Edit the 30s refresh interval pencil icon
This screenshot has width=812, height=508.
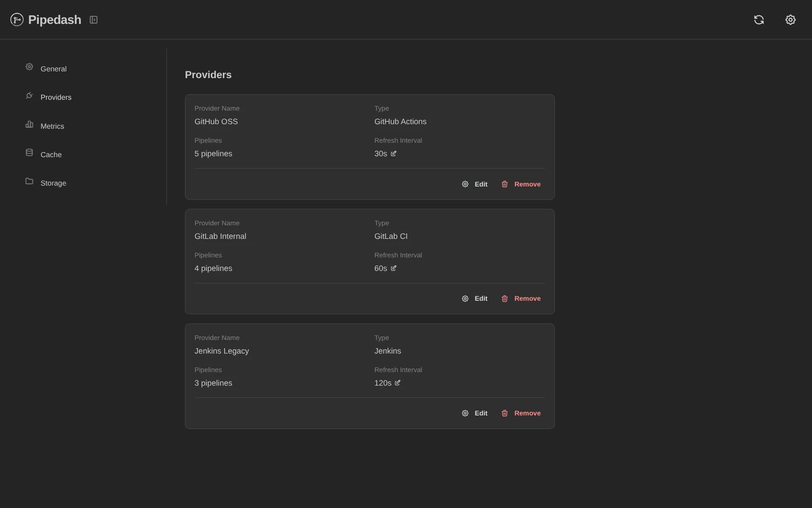[393, 154]
